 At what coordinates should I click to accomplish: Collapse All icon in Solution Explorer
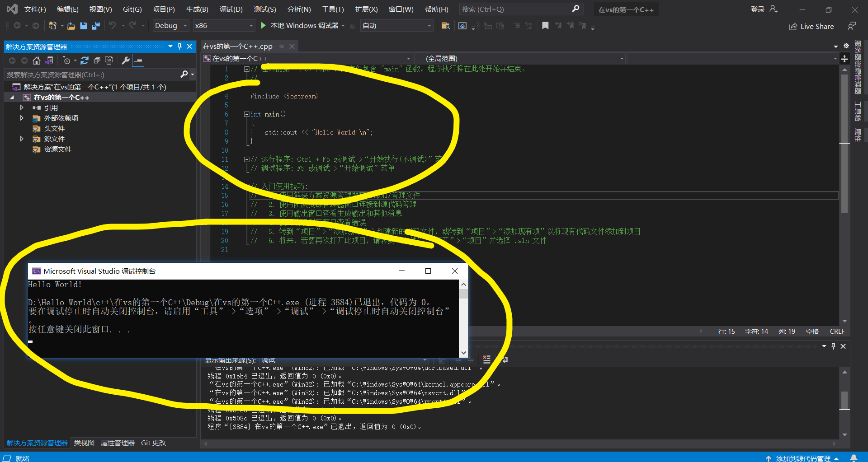[97, 61]
